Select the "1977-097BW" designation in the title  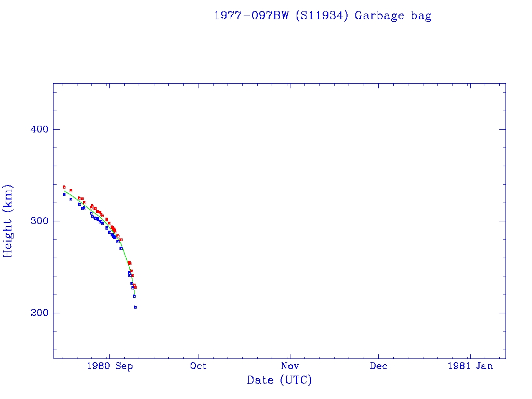tap(252, 16)
